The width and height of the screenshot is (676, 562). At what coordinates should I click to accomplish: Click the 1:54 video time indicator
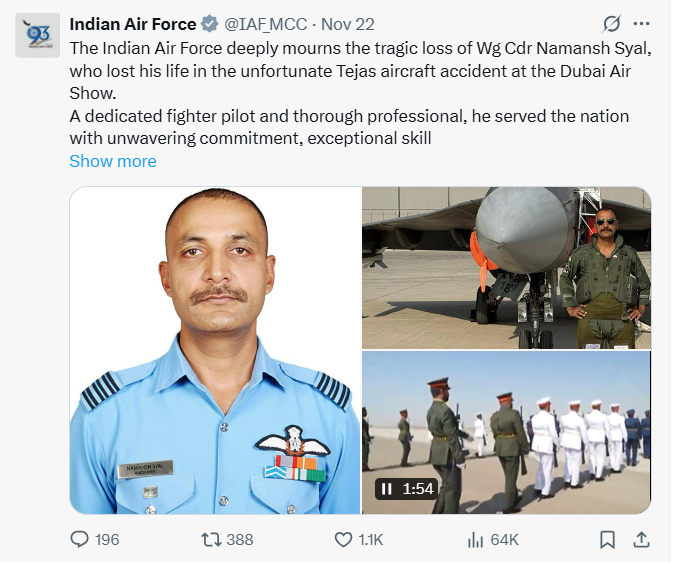(418, 489)
